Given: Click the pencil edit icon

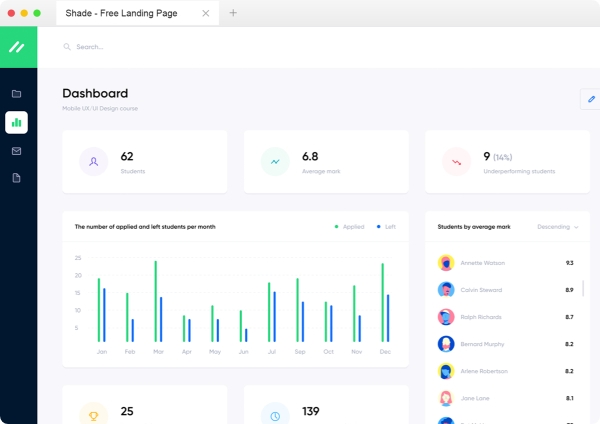Looking at the screenshot, I should click(591, 99).
